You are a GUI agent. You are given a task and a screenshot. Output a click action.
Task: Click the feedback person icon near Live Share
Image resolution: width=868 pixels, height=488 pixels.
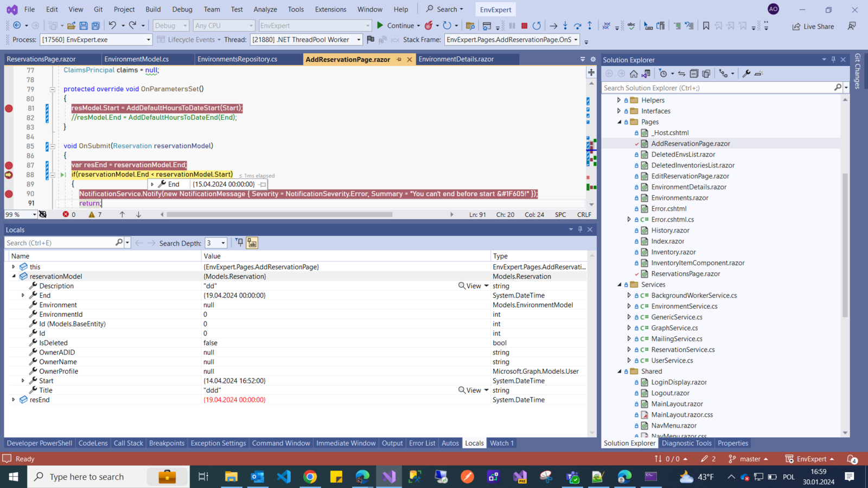tap(852, 26)
